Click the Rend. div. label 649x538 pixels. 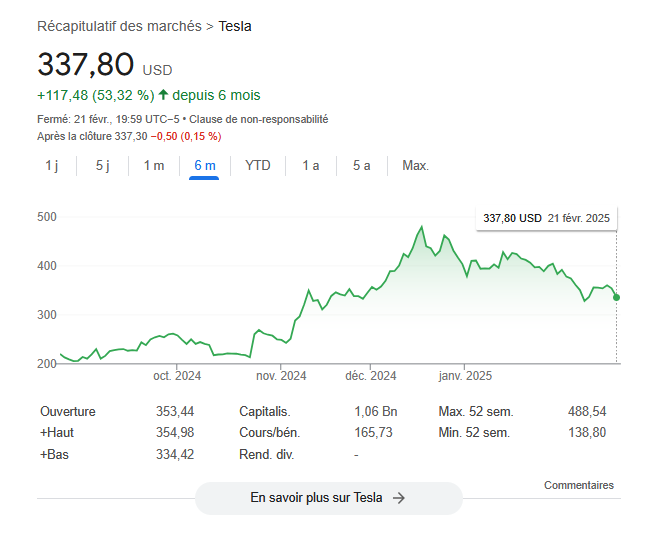[x=267, y=454]
